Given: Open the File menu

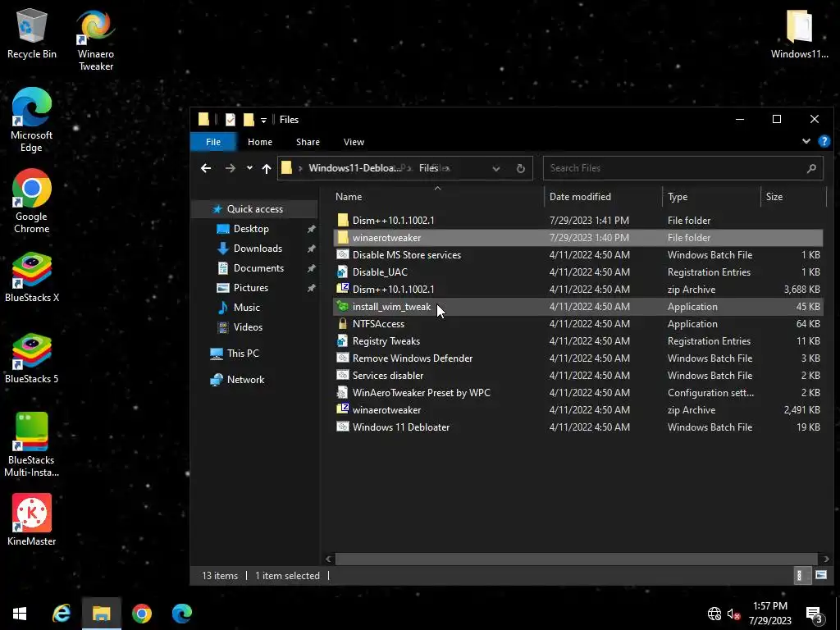Looking at the screenshot, I should (x=213, y=142).
